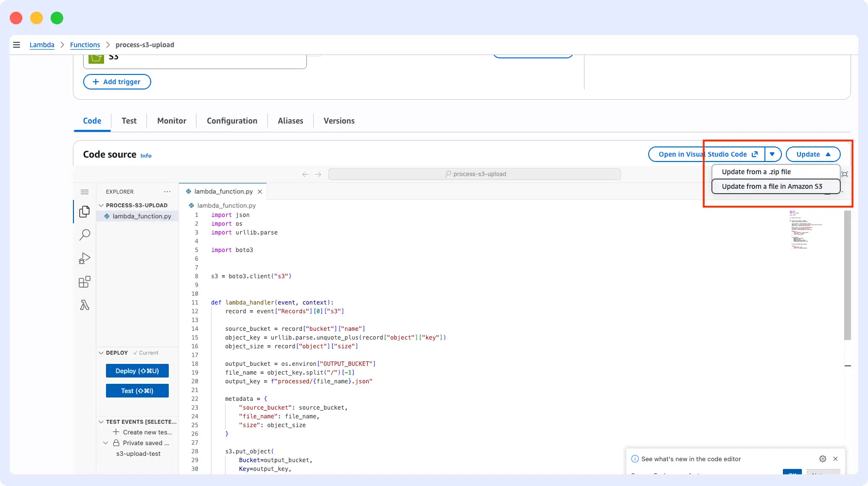
Task: Click plus icon beside Create new test
Action: (116, 432)
